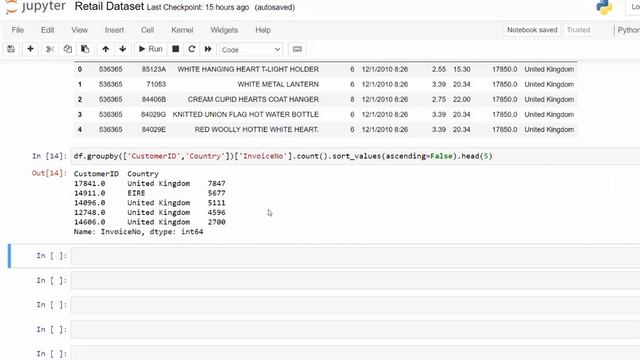Image resolution: width=640 pixels, height=360 pixels.
Task: Move selected cell down arrow
Action: (x=122, y=49)
